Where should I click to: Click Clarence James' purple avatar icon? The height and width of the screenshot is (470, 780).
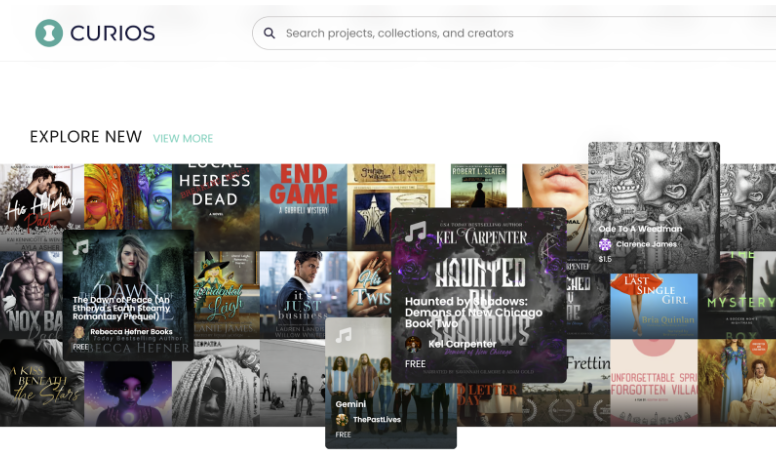click(x=605, y=244)
